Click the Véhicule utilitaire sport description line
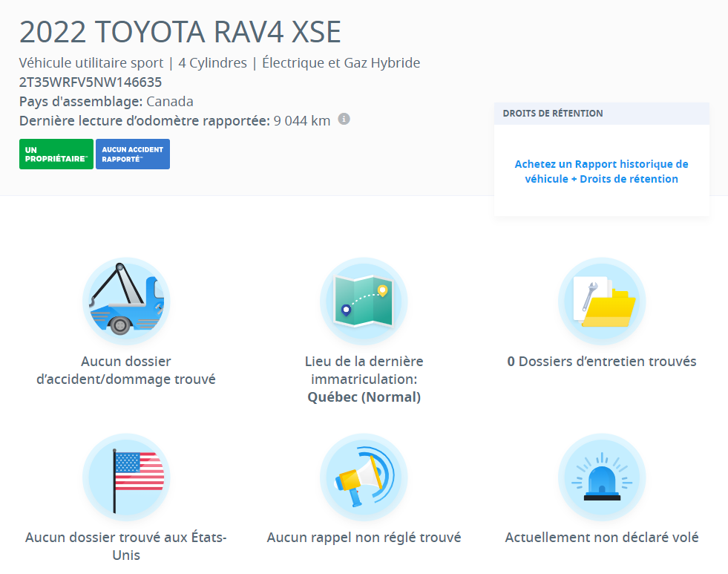728x574 pixels. [x=220, y=62]
